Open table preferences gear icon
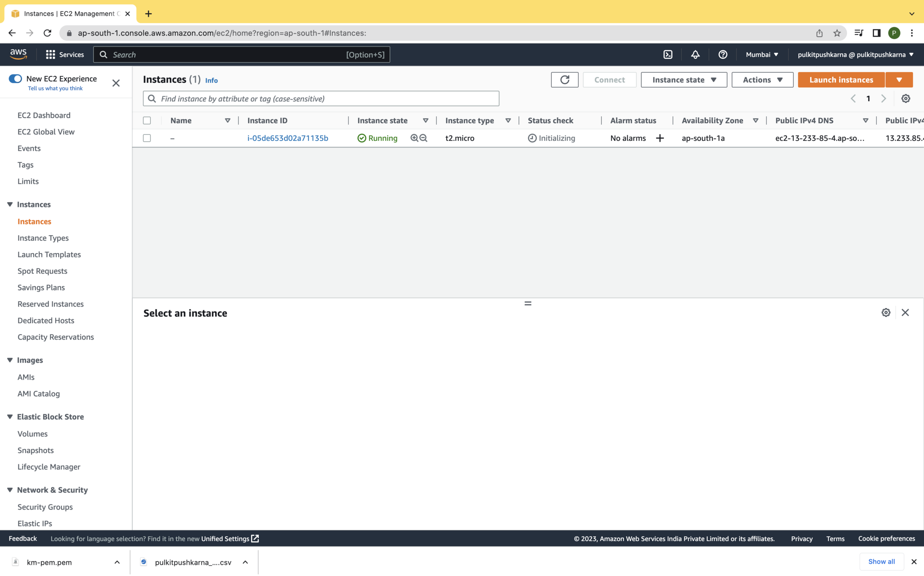The image size is (924, 576). (905, 99)
